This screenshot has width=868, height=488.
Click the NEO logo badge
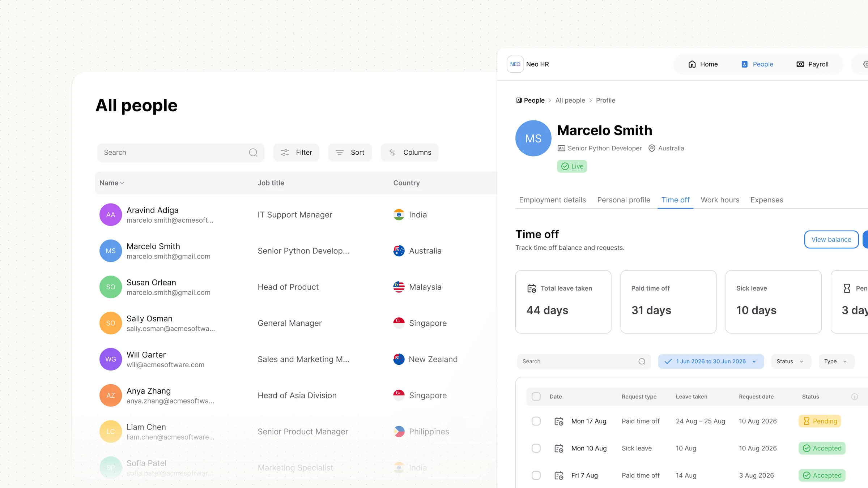click(515, 64)
